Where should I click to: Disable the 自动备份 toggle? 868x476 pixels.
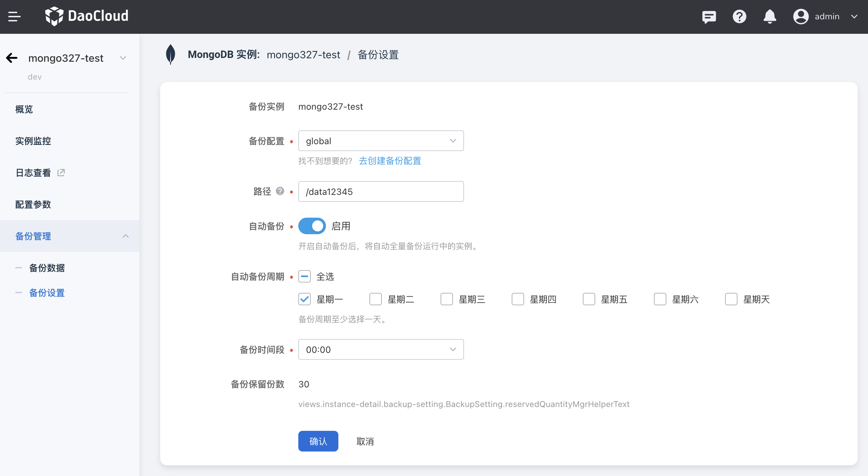coord(312,226)
